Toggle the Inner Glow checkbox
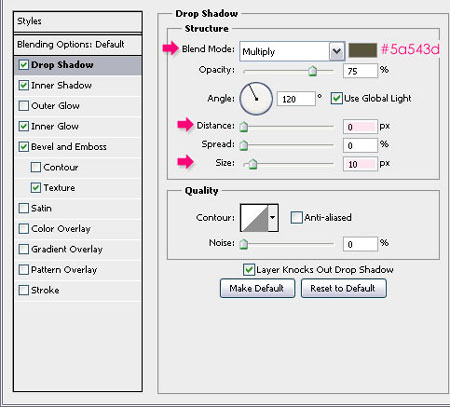This screenshot has width=450, height=407. pyautogui.click(x=24, y=126)
